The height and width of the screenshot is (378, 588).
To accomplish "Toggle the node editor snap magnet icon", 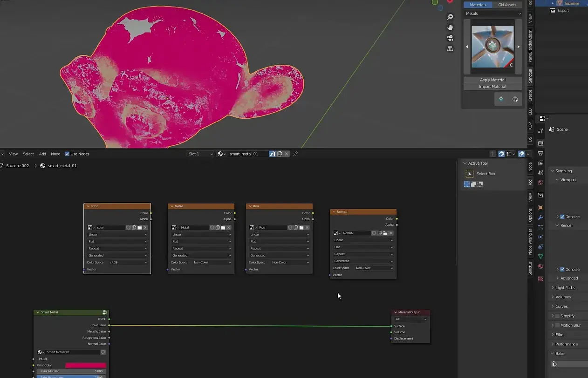I will [501, 154].
